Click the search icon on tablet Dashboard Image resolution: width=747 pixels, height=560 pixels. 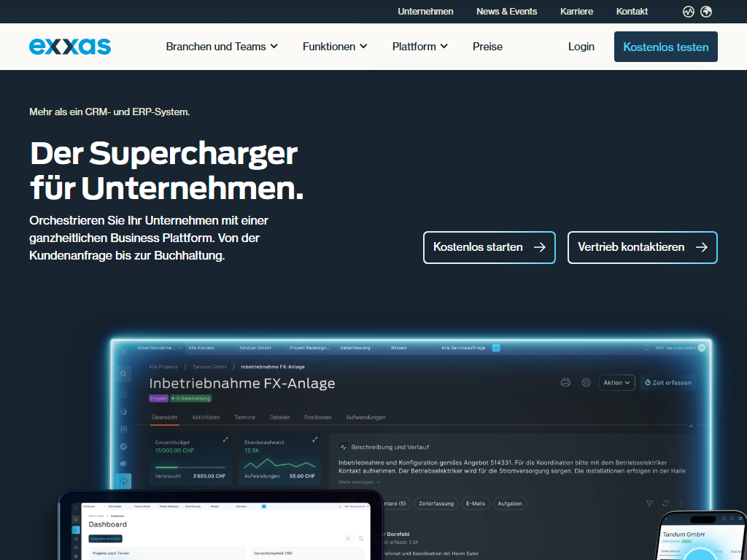(x=348, y=539)
